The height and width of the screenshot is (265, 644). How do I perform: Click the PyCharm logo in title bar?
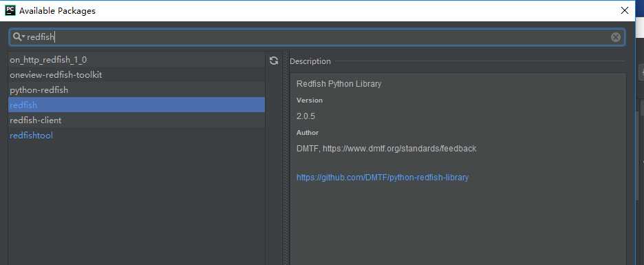pos(10,11)
